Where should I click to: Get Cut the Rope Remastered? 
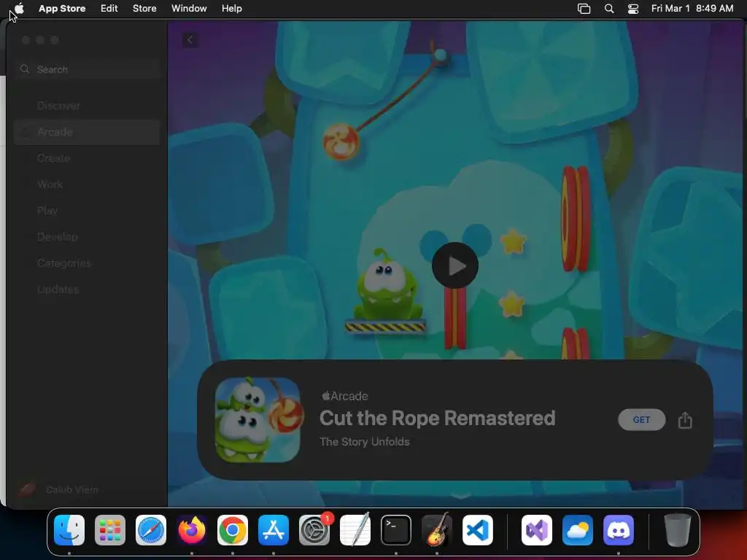[641, 419]
